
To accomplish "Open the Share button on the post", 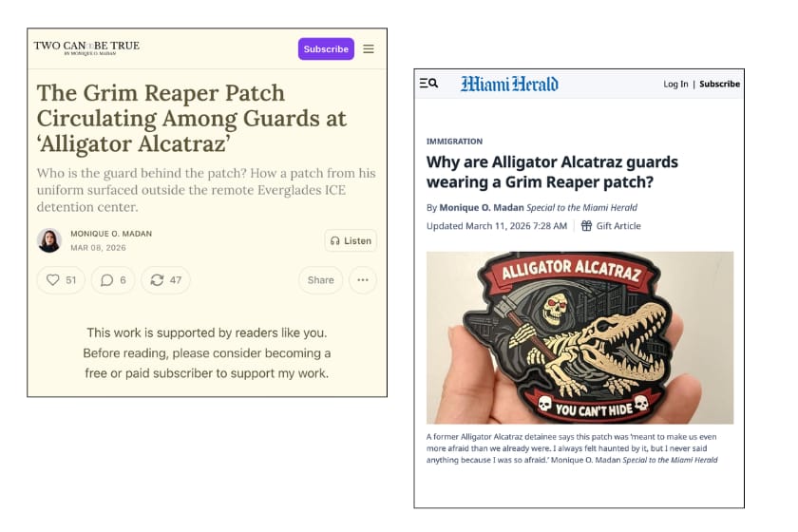I will 321,280.
